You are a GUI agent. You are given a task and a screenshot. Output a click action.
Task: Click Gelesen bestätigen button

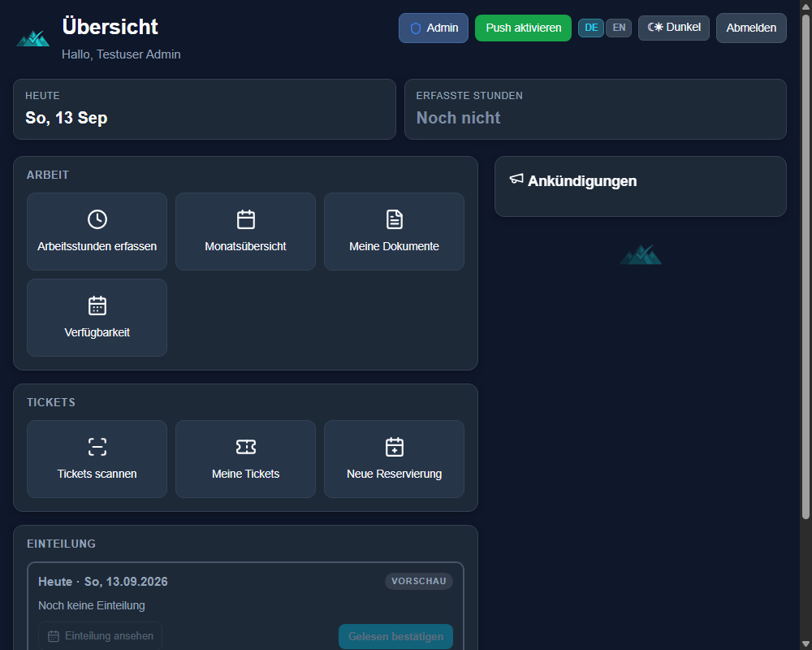395,636
